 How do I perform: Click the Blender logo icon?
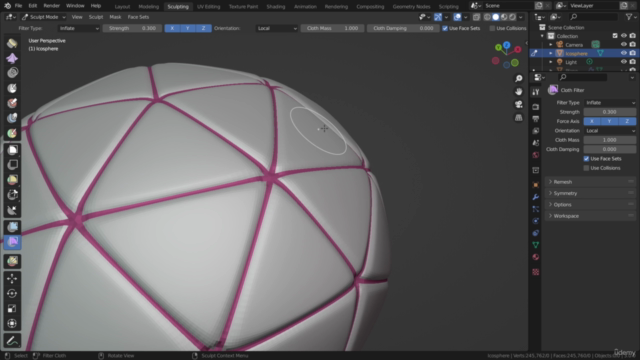(x=7, y=6)
